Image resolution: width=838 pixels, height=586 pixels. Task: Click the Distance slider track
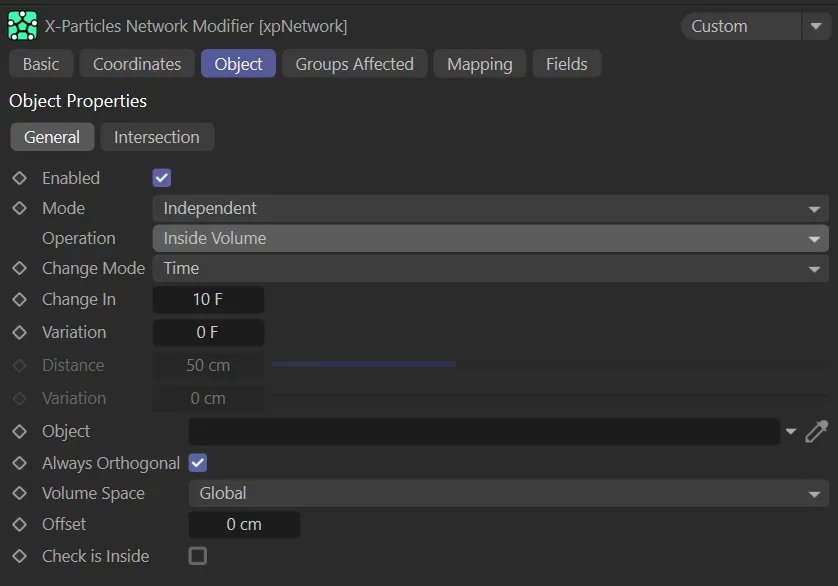click(549, 365)
